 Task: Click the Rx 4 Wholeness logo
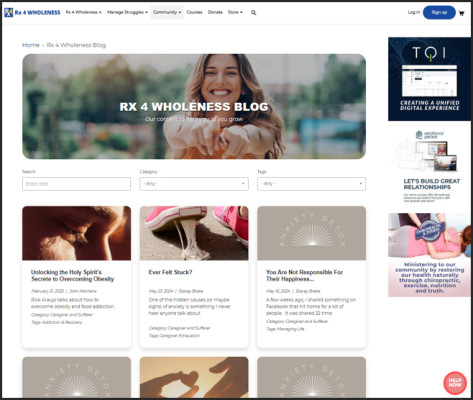32,13
